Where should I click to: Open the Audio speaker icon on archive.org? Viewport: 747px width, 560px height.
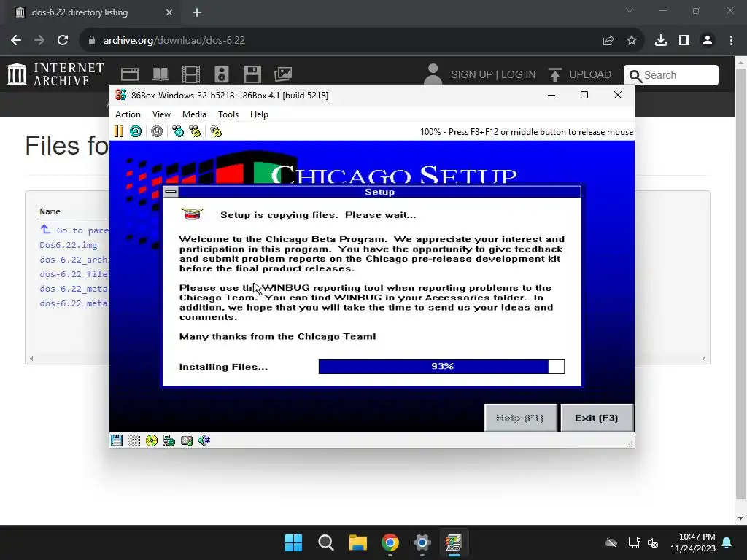[x=222, y=74]
